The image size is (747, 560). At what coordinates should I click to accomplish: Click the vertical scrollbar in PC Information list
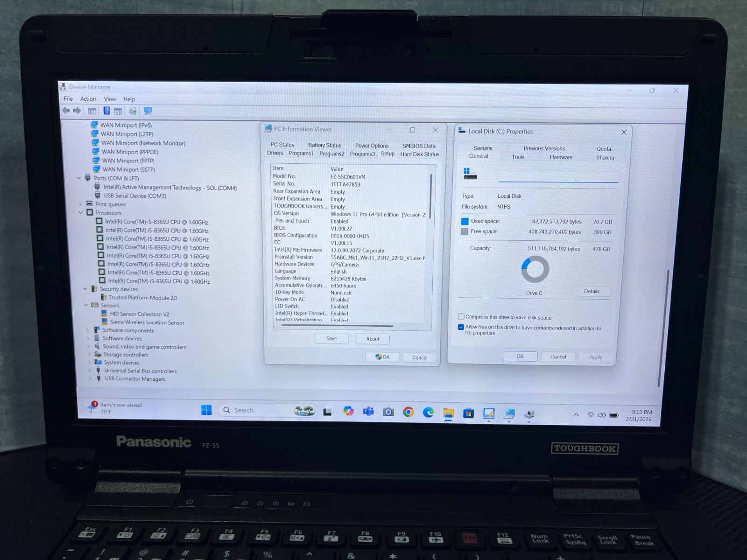(x=430, y=196)
